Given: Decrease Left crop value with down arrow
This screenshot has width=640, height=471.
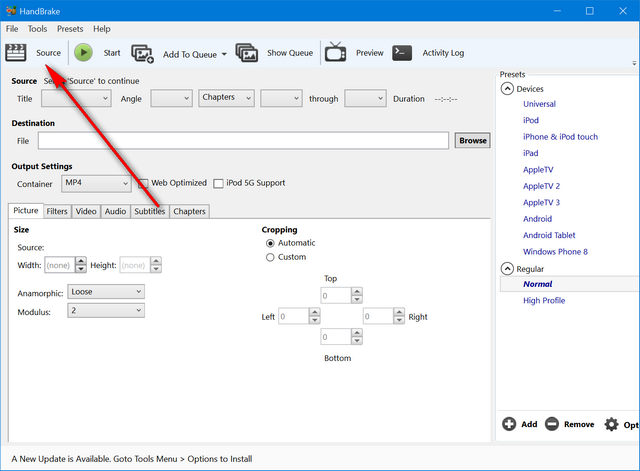Looking at the screenshot, I should pos(314,320).
